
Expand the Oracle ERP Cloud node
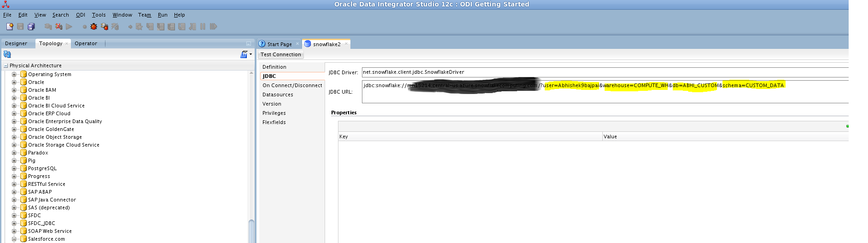click(14, 113)
